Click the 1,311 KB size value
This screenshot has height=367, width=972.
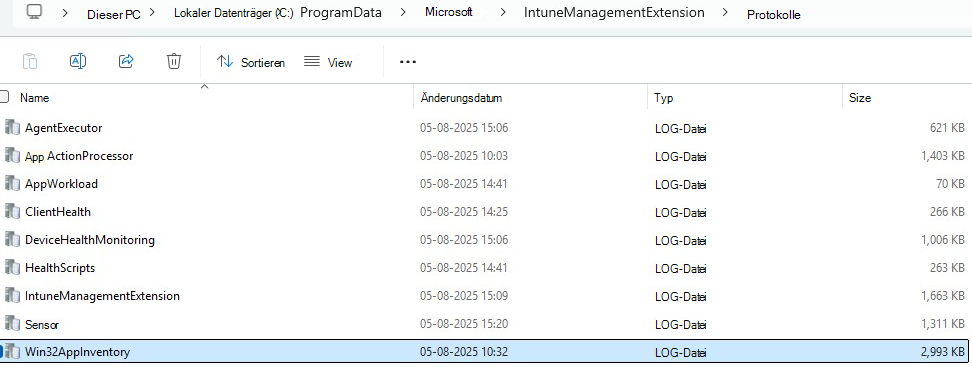pyautogui.click(x=942, y=324)
